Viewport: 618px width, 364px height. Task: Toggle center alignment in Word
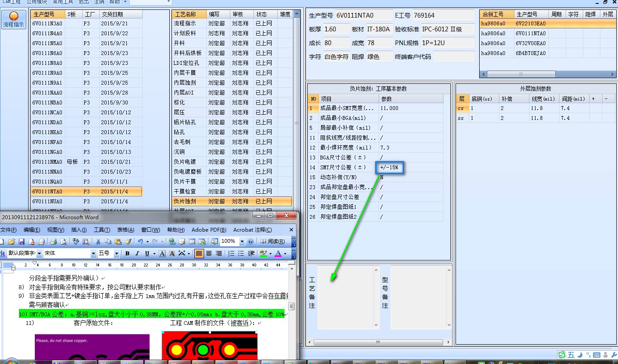209,254
